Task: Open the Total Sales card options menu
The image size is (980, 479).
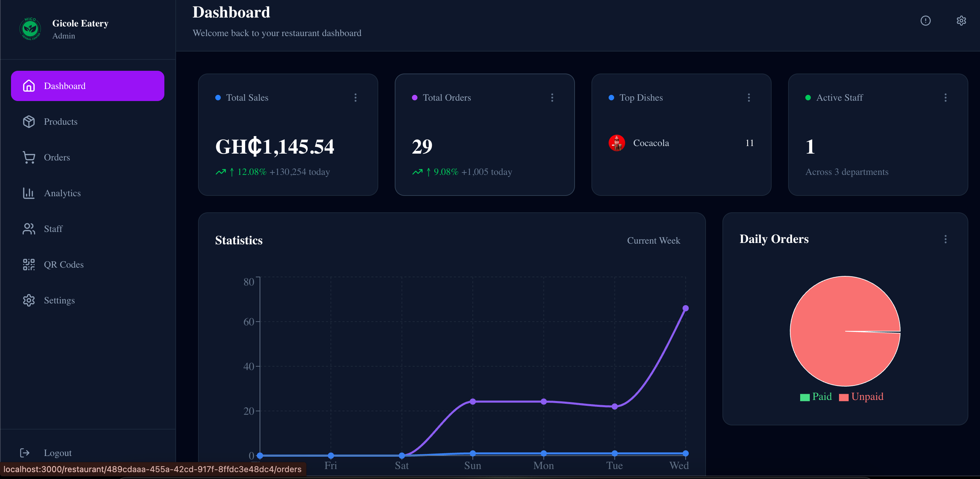Action: [x=355, y=98]
